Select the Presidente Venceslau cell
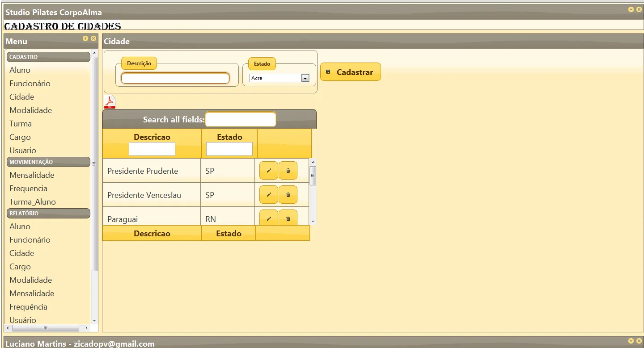Viewport: 644px width, 348px height. (x=152, y=195)
